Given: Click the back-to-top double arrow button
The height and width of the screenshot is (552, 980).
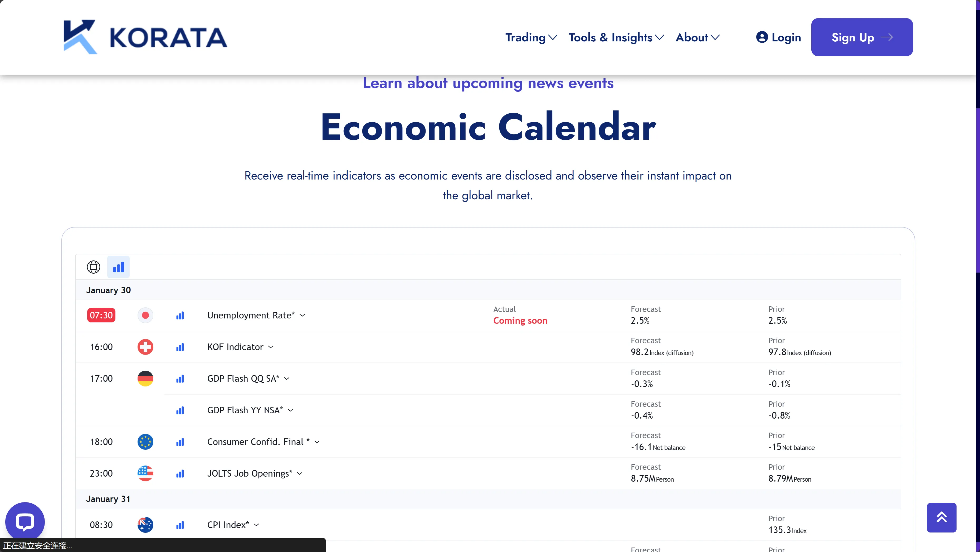Looking at the screenshot, I should click(941, 517).
